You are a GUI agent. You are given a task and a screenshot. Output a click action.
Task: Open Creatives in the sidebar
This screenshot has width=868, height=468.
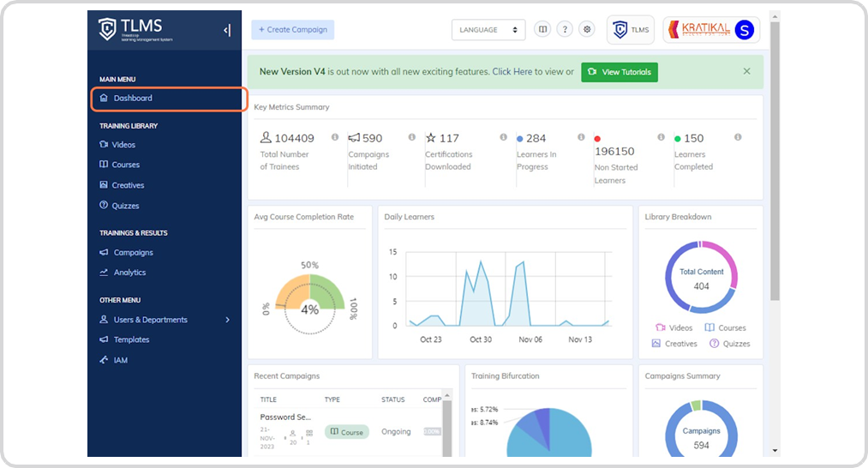pos(122,185)
